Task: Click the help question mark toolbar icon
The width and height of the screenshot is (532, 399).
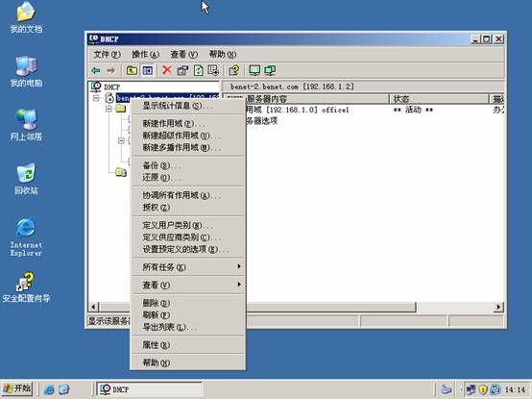Action: 234,70
